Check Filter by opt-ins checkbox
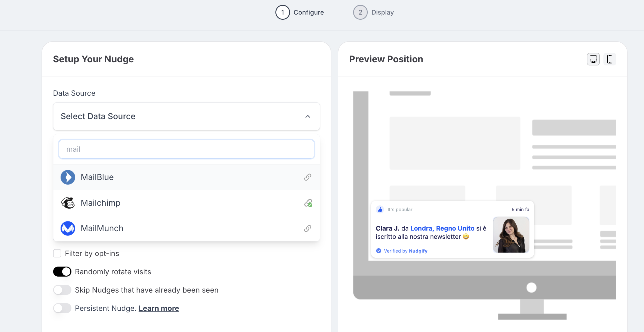644x332 pixels. coord(57,253)
